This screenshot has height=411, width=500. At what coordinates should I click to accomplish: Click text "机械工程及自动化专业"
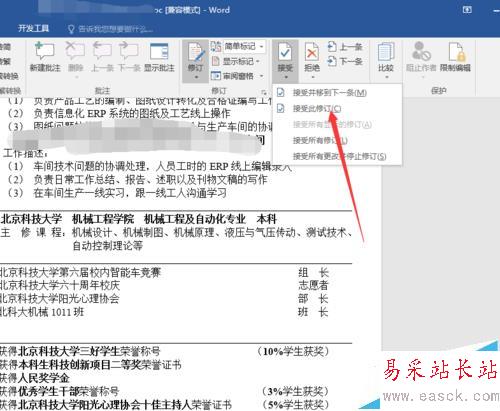195,219
